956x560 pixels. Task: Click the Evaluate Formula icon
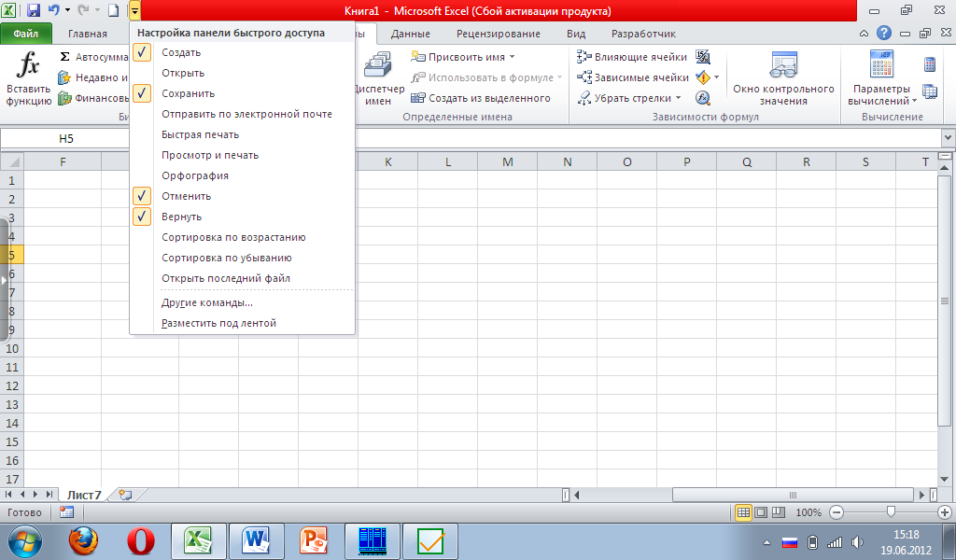pyautogui.click(x=703, y=98)
